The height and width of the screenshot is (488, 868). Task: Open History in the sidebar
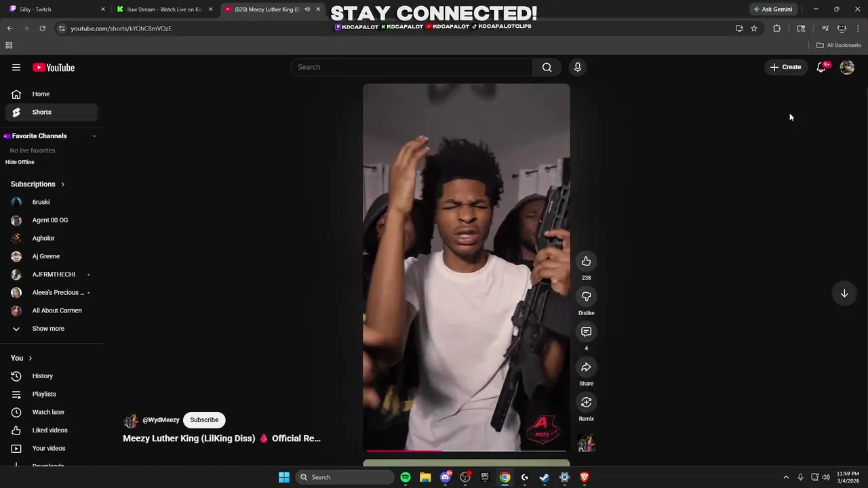(x=52, y=376)
